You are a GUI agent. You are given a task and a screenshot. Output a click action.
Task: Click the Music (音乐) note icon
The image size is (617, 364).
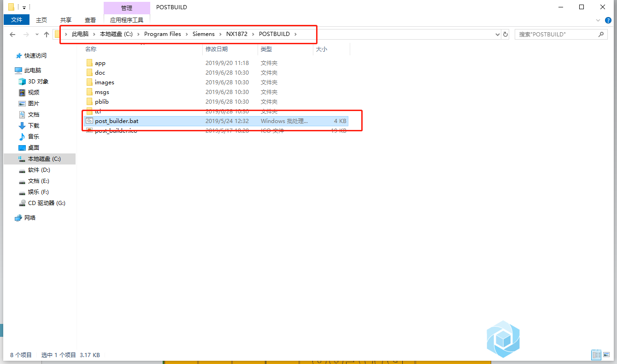click(22, 136)
